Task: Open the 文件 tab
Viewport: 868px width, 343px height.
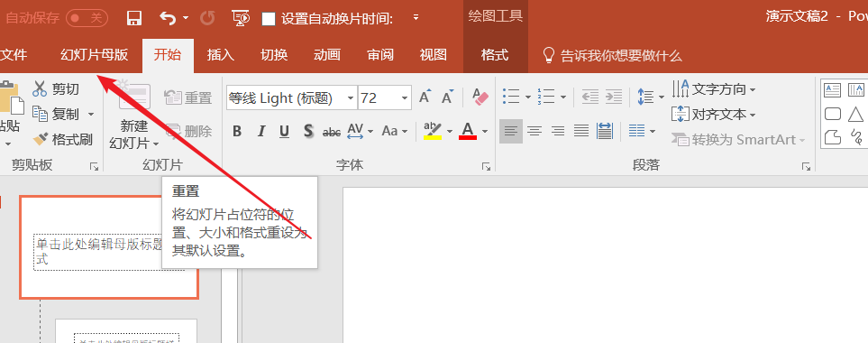Action: (14, 55)
